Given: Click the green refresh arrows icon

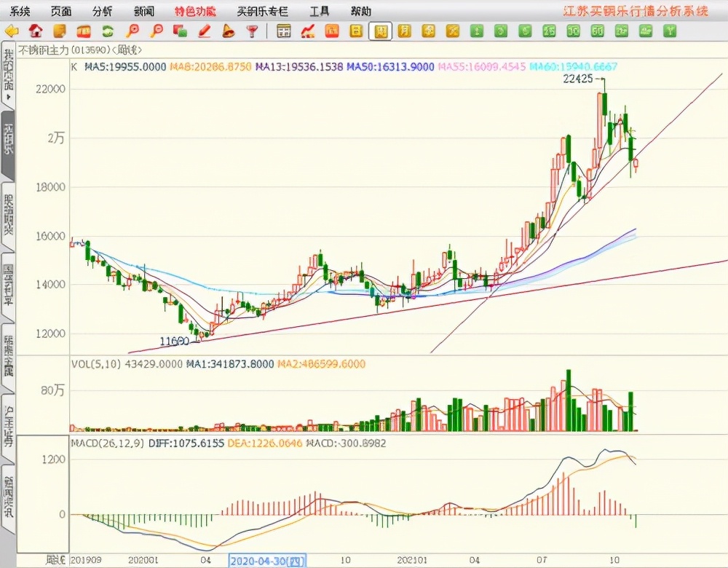Looking at the screenshot, I should click(x=108, y=31).
